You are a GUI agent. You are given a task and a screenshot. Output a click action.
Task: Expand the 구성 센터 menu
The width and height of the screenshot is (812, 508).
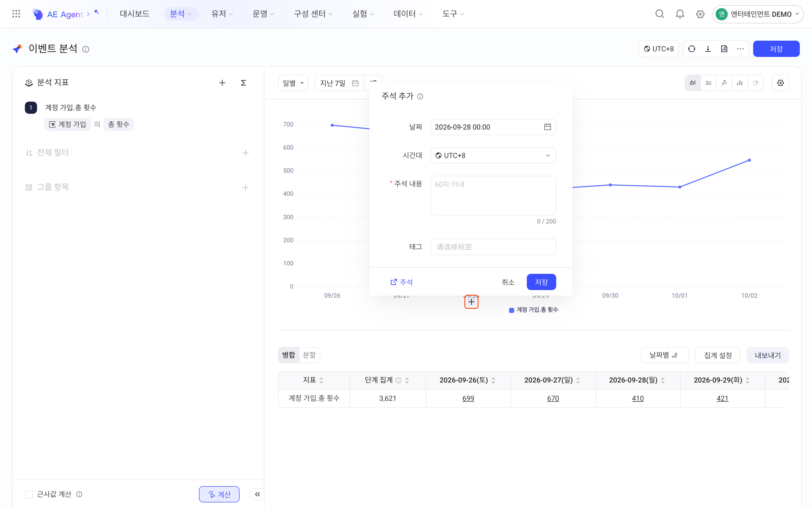point(313,14)
